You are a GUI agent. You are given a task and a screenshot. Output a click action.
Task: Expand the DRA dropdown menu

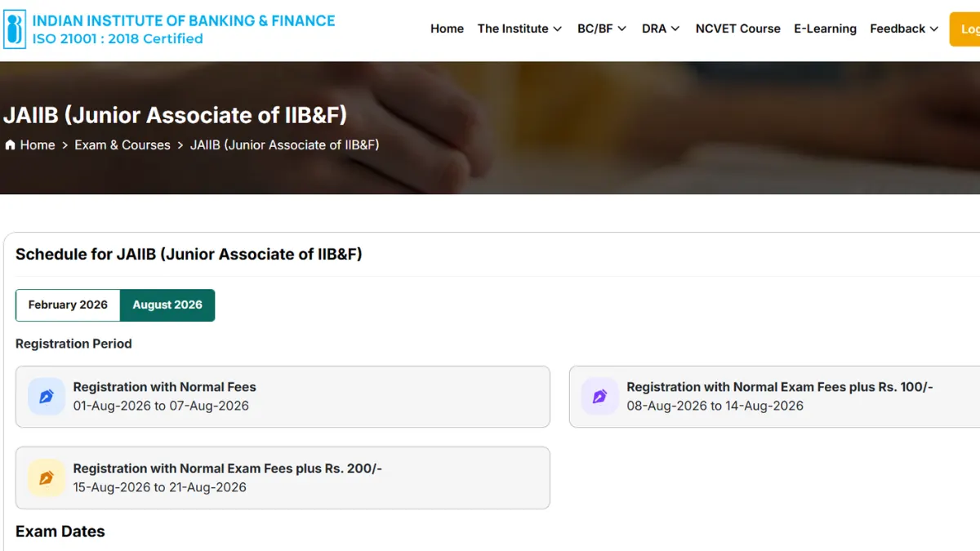661,29
